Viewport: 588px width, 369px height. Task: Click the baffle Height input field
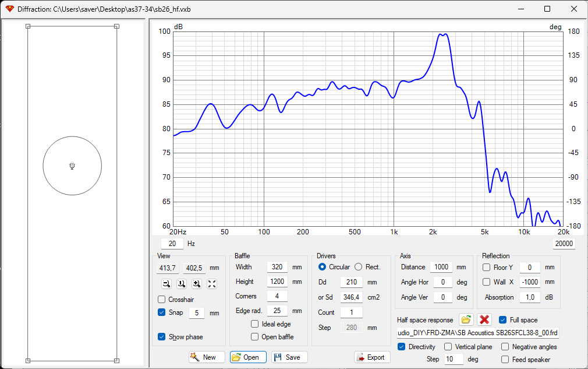pyautogui.click(x=277, y=282)
